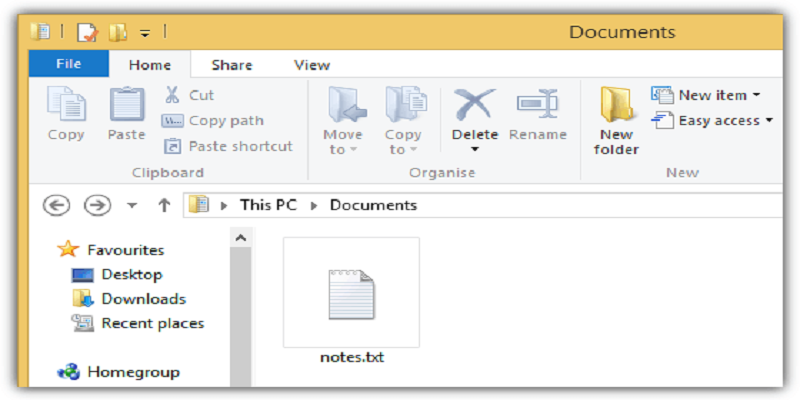The width and height of the screenshot is (800, 400).
Task: Click the Properties icon in quick access toolbar
Action: 87,33
